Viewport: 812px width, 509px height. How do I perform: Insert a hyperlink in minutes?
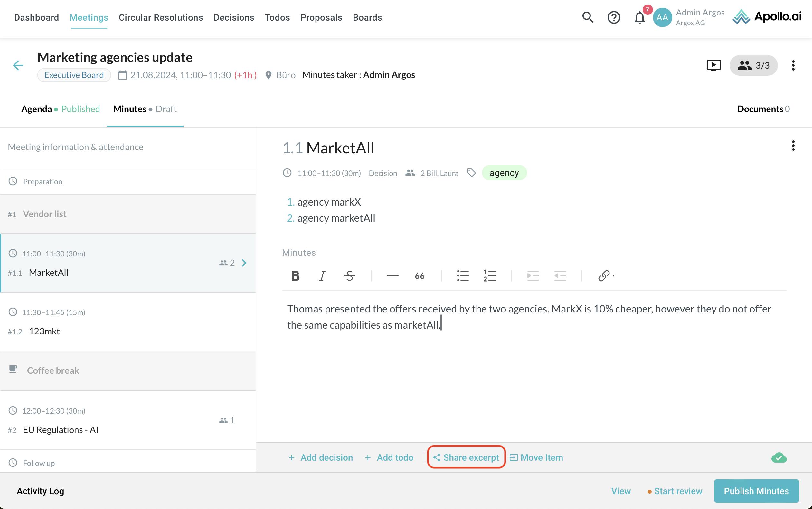click(x=603, y=276)
